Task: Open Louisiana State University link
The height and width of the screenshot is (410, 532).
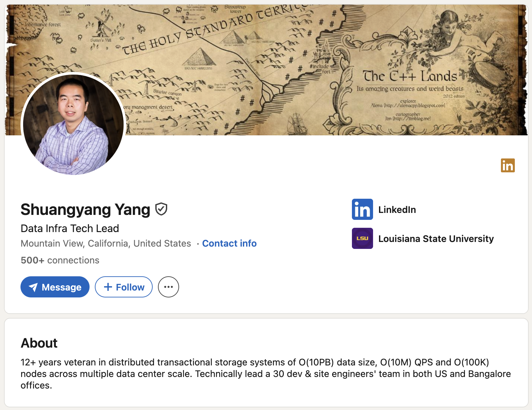Action: pos(436,239)
